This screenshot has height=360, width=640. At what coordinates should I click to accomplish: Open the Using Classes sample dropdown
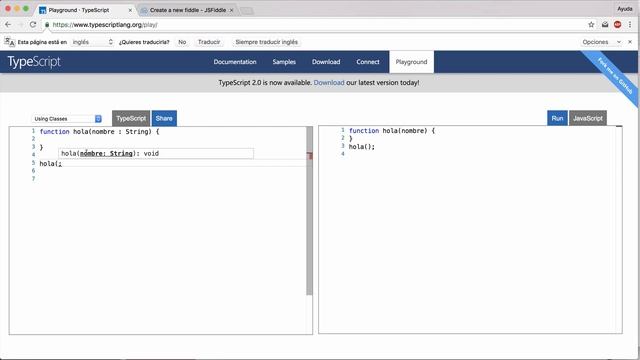[67, 119]
